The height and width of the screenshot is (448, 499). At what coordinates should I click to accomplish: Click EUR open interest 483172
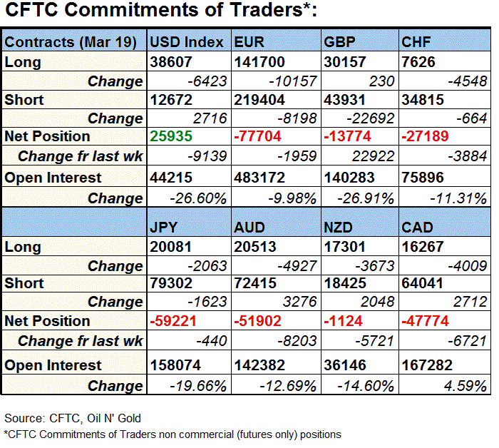pyautogui.click(x=260, y=177)
